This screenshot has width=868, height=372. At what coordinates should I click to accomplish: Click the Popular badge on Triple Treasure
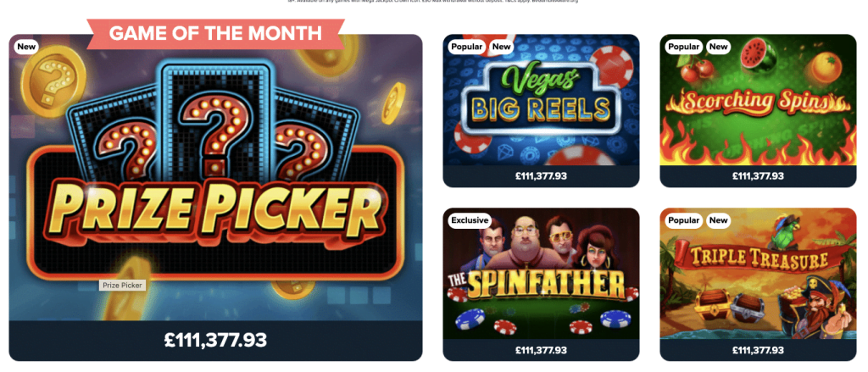point(684,220)
